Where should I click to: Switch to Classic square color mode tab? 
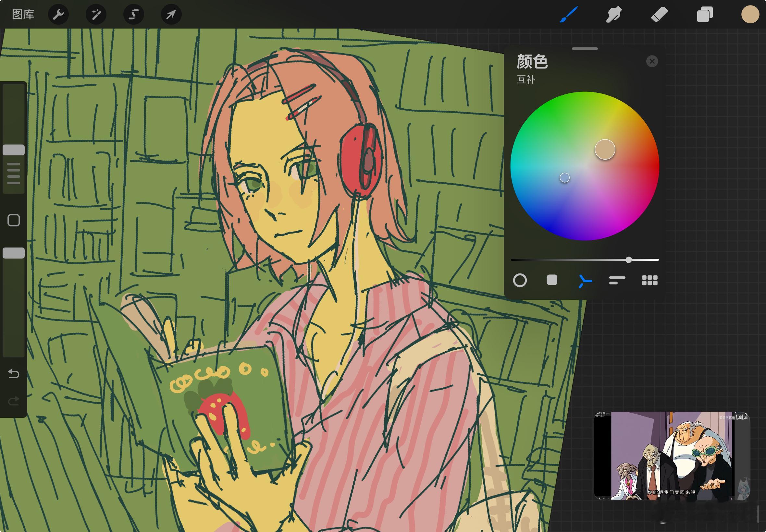click(552, 280)
